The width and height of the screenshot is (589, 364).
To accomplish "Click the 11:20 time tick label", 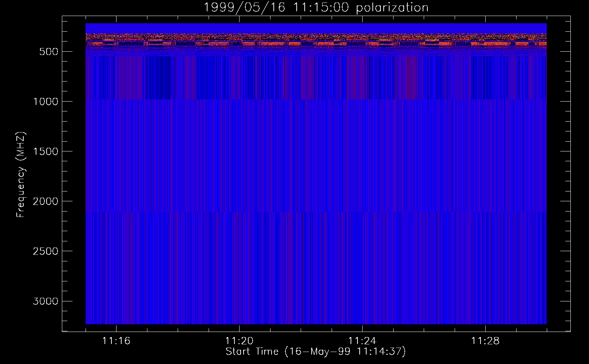I will point(239,341).
